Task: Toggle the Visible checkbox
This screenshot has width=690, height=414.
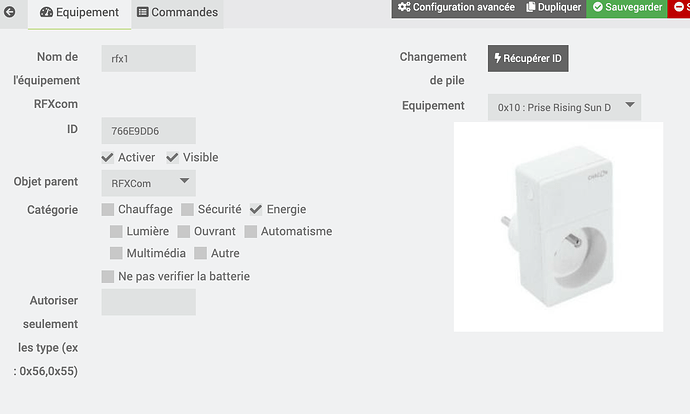Action: click(x=172, y=158)
